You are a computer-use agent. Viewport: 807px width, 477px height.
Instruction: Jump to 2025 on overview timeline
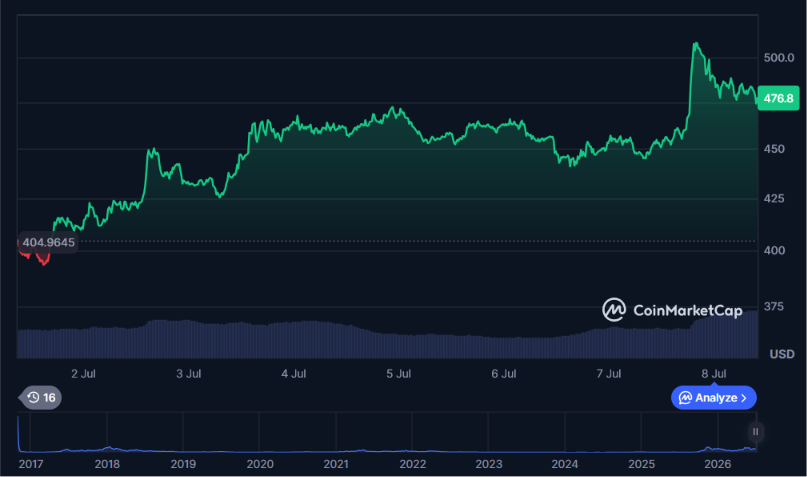point(641,464)
